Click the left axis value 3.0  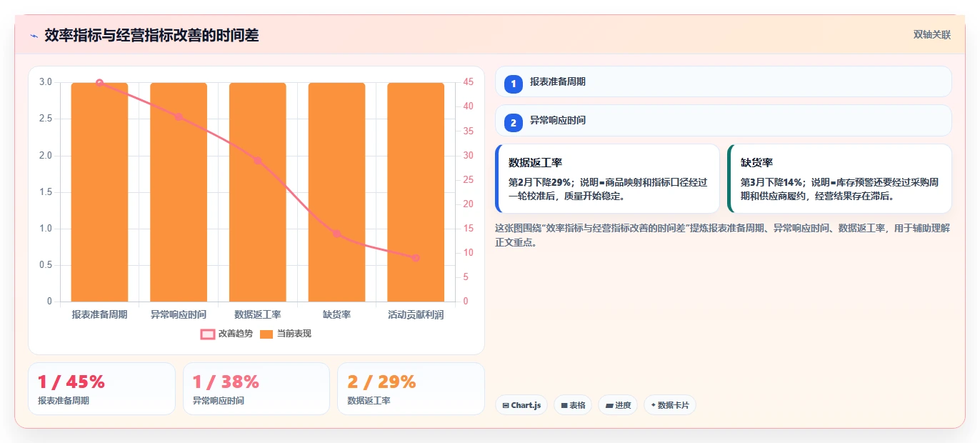point(46,82)
